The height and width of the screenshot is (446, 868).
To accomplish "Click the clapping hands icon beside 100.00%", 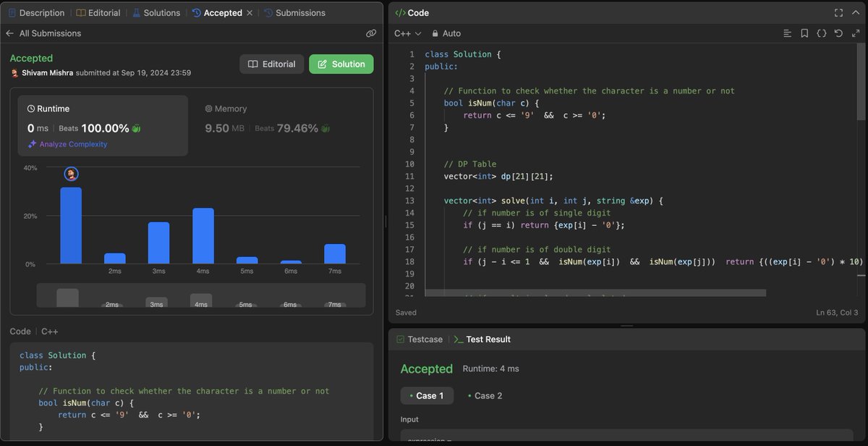I will pyautogui.click(x=136, y=128).
